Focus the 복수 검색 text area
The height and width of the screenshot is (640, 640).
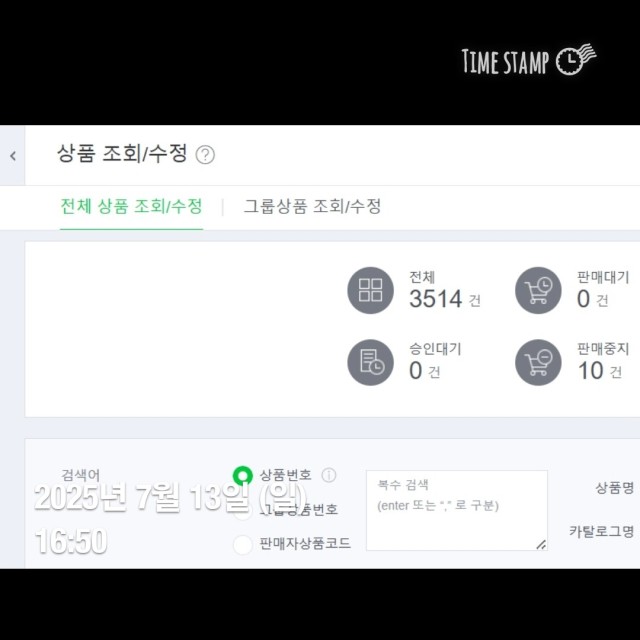pyautogui.click(x=457, y=510)
